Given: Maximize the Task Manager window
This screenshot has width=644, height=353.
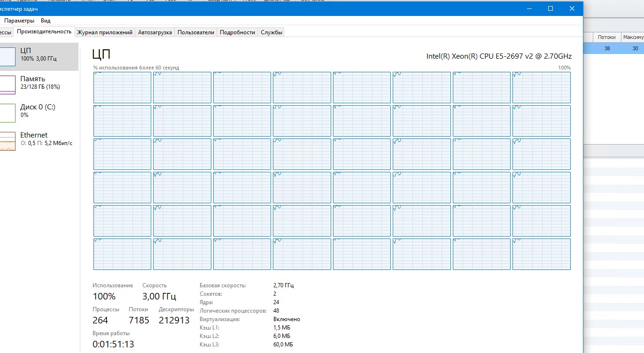Looking at the screenshot, I should point(551,8).
